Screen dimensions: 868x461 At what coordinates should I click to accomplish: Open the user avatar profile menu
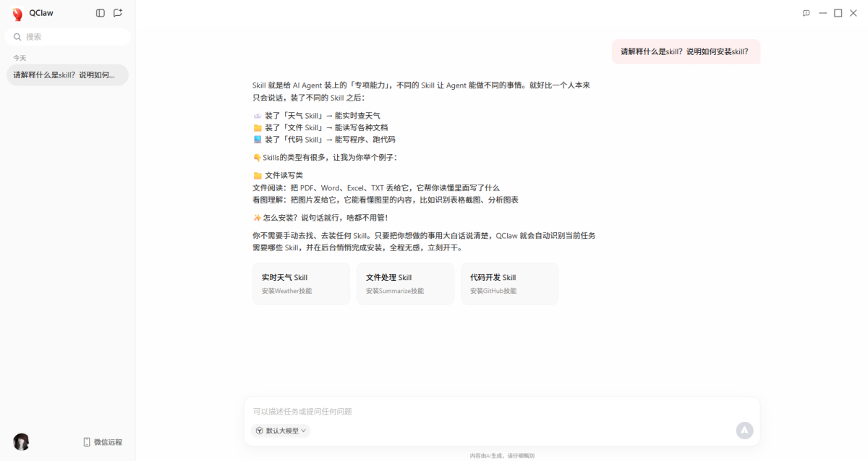coord(21,441)
